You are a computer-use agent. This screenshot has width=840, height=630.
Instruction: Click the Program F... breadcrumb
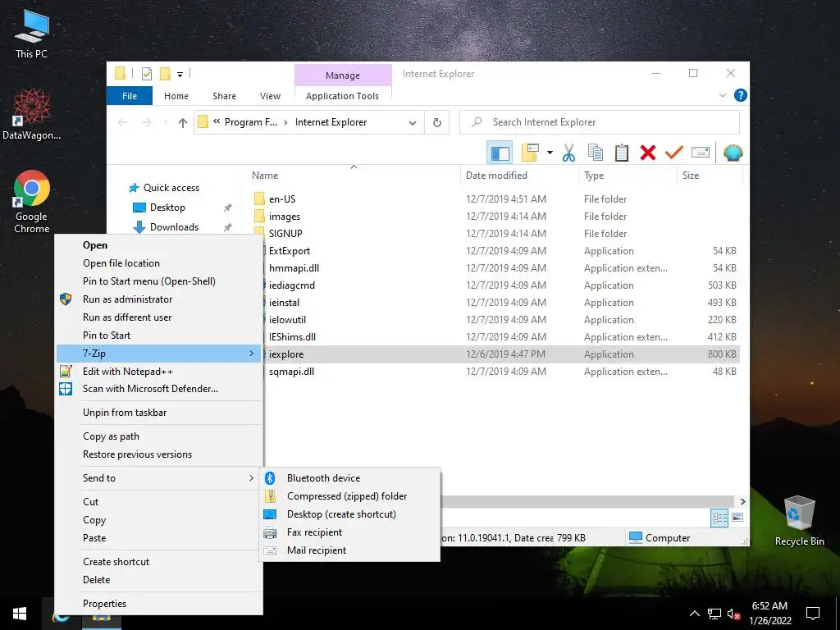point(251,123)
